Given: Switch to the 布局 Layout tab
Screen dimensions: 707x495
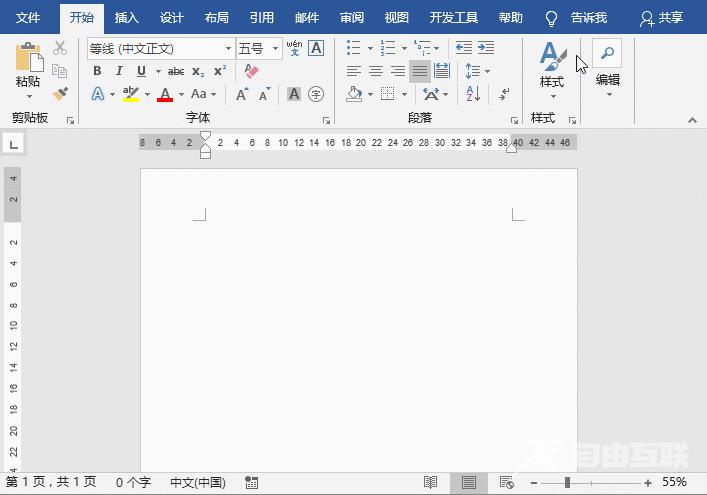Looking at the screenshot, I should pyautogui.click(x=216, y=18).
